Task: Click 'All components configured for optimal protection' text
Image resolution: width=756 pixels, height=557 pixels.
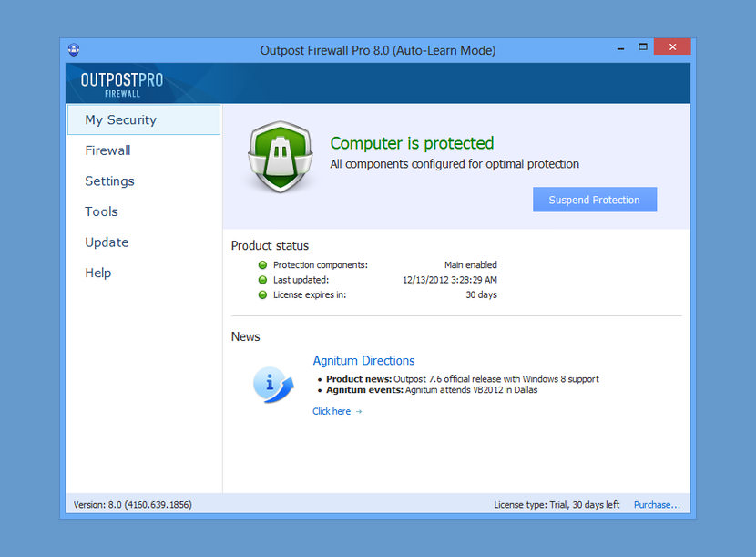Action: (x=455, y=164)
